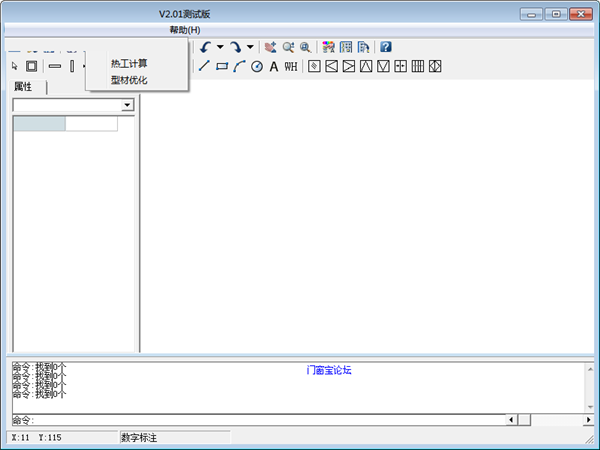Switch to the 属性 tab
Image resolution: width=600 pixels, height=450 pixels.
click(x=22, y=87)
